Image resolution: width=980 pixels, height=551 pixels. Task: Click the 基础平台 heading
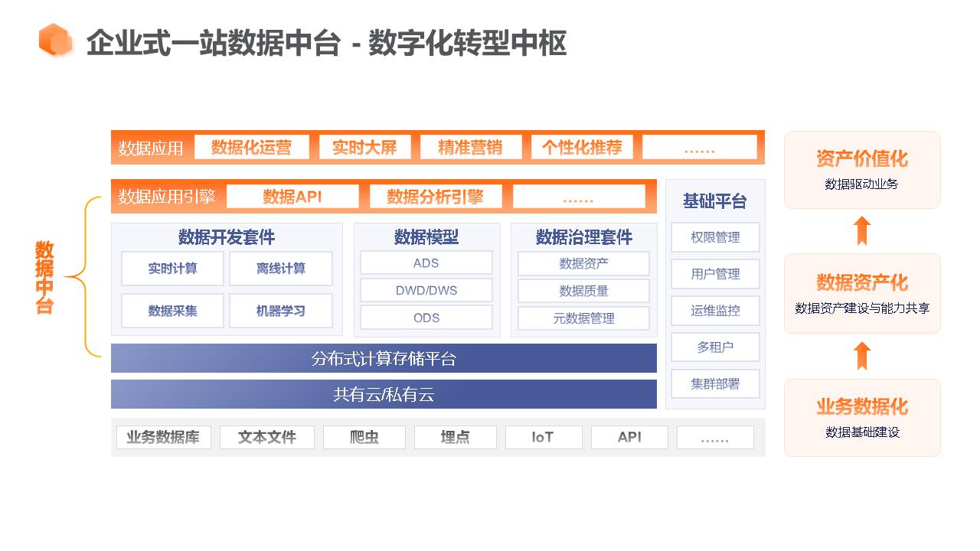tap(715, 201)
